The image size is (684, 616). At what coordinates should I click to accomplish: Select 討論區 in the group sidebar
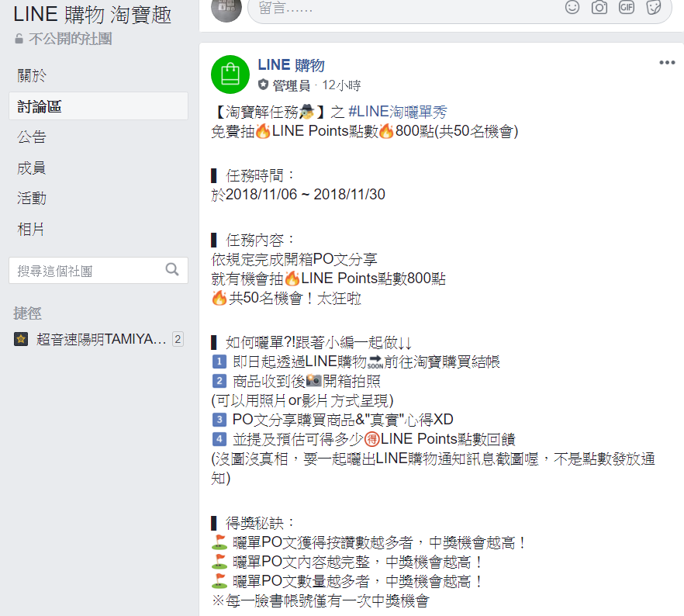click(98, 106)
